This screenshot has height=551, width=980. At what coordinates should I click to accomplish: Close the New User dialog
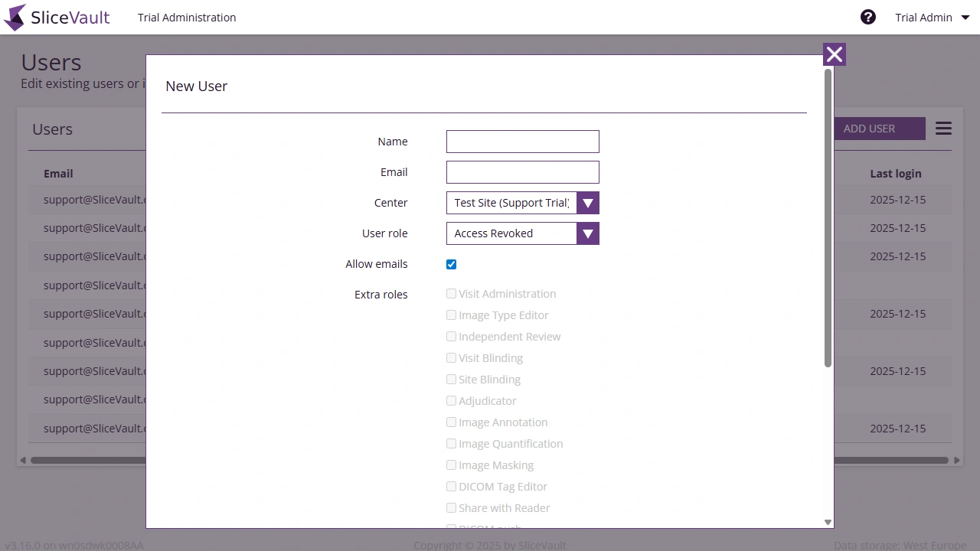click(x=834, y=54)
